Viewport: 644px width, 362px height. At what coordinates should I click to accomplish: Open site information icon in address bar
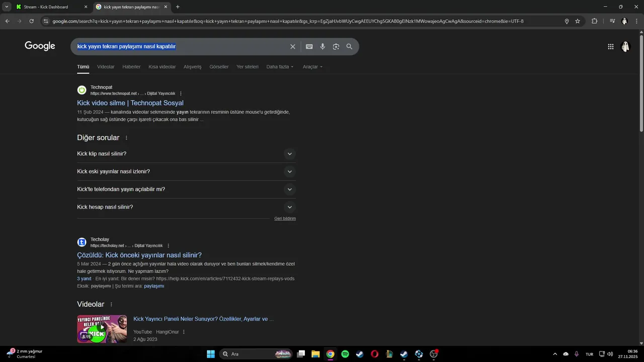[46, 21]
